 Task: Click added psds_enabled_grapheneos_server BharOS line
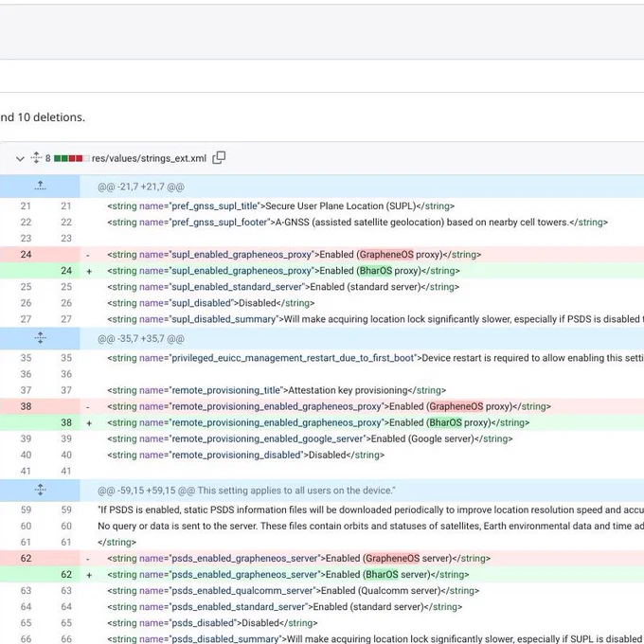(x=288, y=575)
